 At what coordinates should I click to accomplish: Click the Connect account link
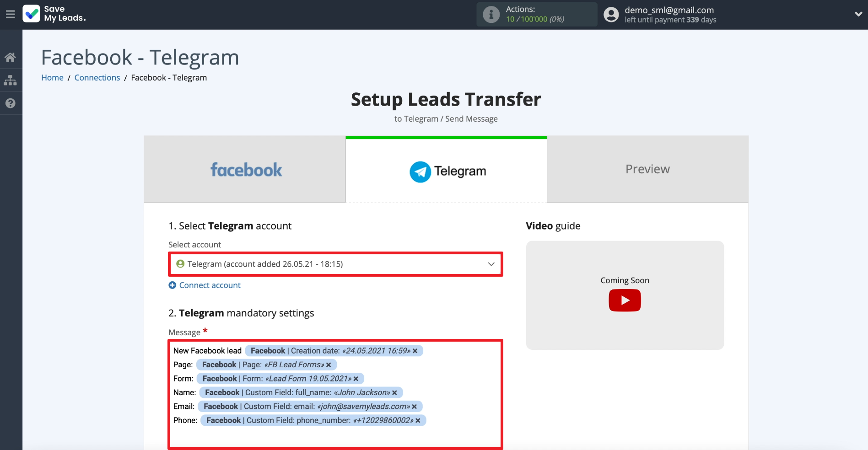(210, 285)
